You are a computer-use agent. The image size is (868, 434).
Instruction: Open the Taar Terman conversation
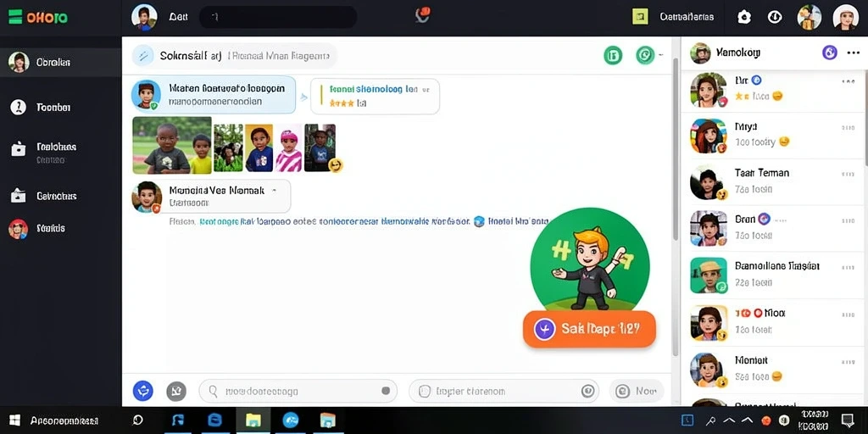(x=774, y=181)
